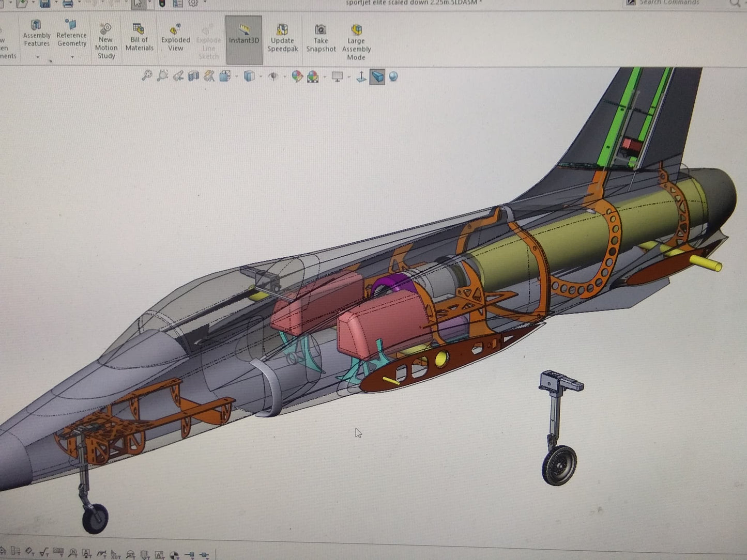Click the geometric tolerance frame icon
Viewport: 747px width, 560px height.
58,552
